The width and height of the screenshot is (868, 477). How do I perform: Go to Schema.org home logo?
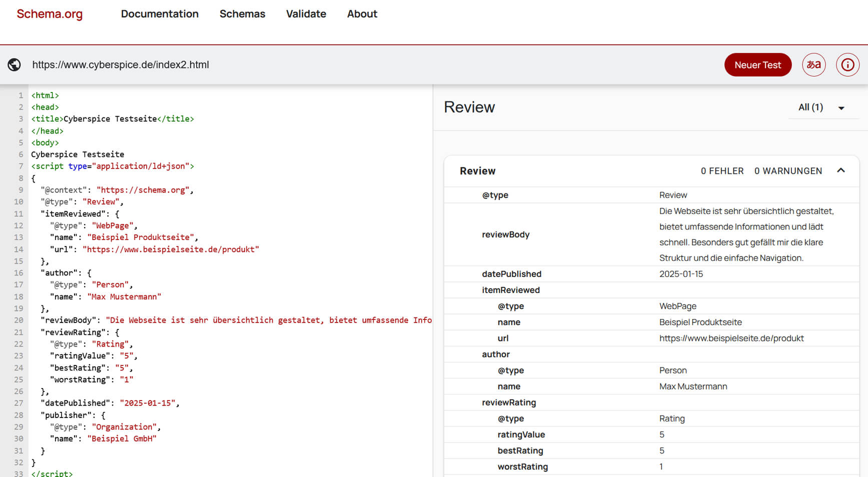click(x=50, y=14)
